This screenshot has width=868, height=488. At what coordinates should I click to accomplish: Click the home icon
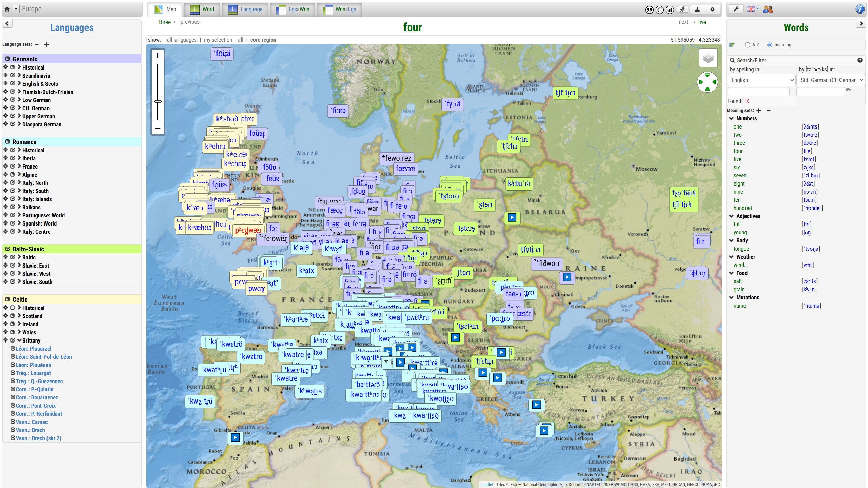point(7,9)
